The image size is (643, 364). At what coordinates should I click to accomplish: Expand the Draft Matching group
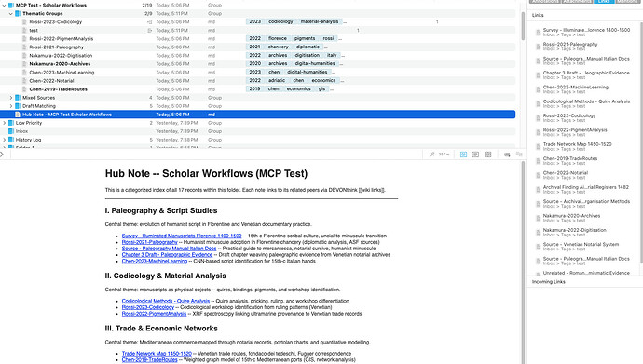[11, 106]
